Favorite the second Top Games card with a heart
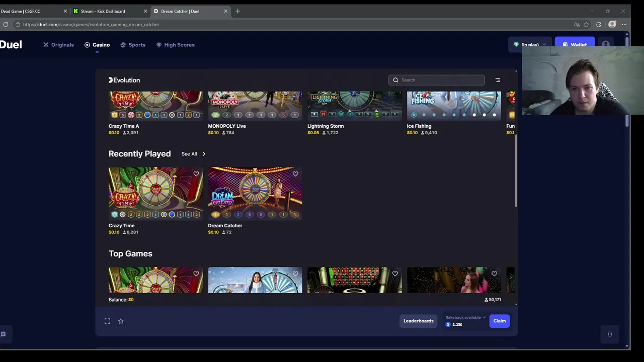Image resolution: width=644 pixels, height=362 pixels. click(295, 274)
